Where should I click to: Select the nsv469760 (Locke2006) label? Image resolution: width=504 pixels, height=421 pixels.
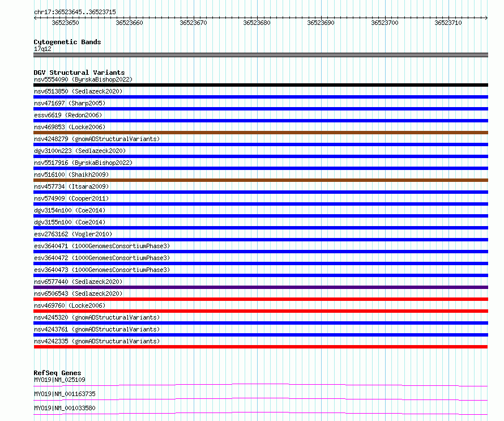point(70,305)
